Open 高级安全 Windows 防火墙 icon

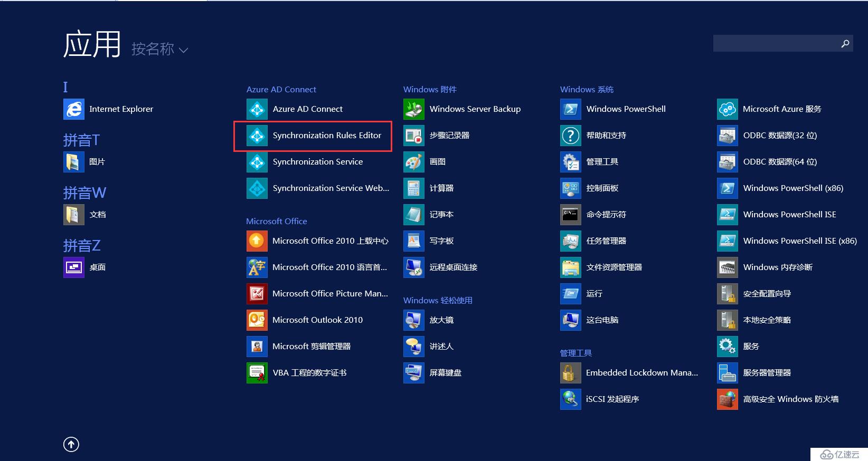click(x=728, y=399)
